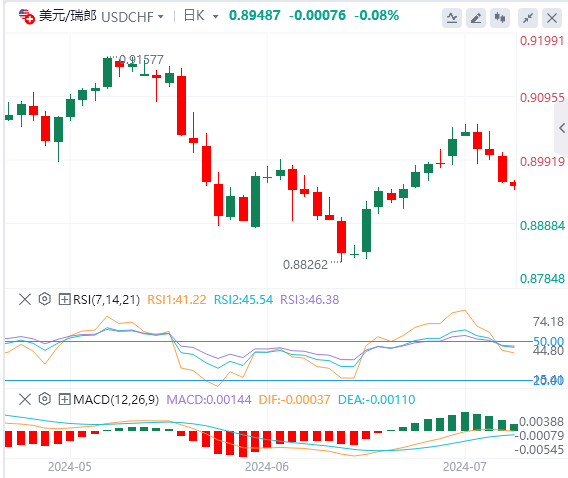This screenshot has width=568, height=478.
Task: Click the RSI(7,14,21) label
Action: (x=106, y=300)
